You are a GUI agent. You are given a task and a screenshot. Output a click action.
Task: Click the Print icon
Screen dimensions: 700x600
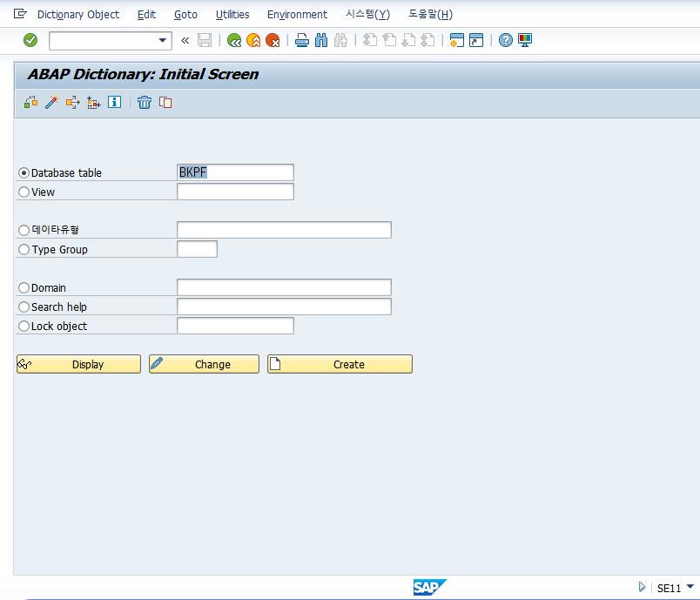[302, 40]
